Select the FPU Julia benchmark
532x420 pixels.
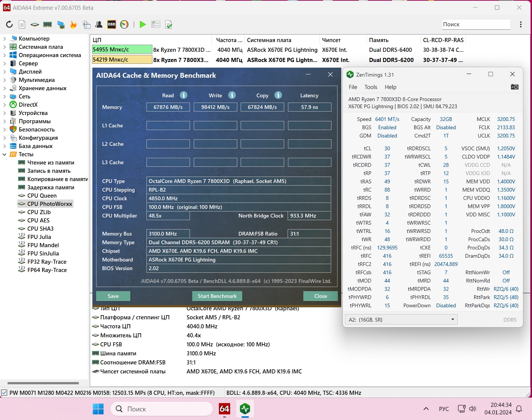[39, 237]
